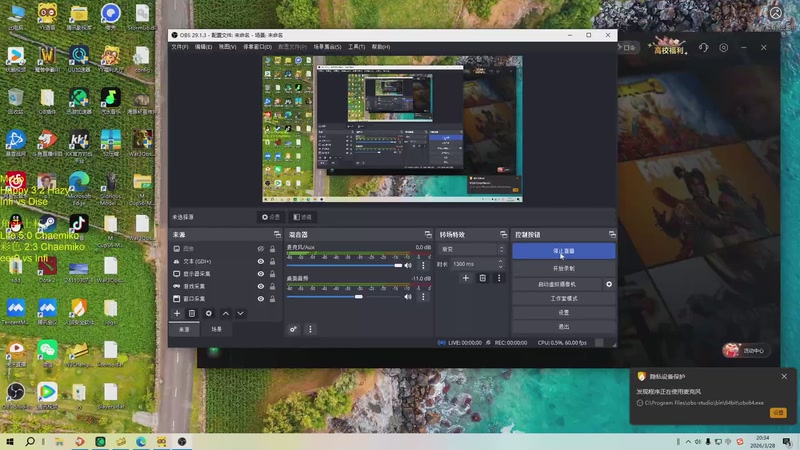Click the remove source trash icon
800x450 pixels.
193,314
